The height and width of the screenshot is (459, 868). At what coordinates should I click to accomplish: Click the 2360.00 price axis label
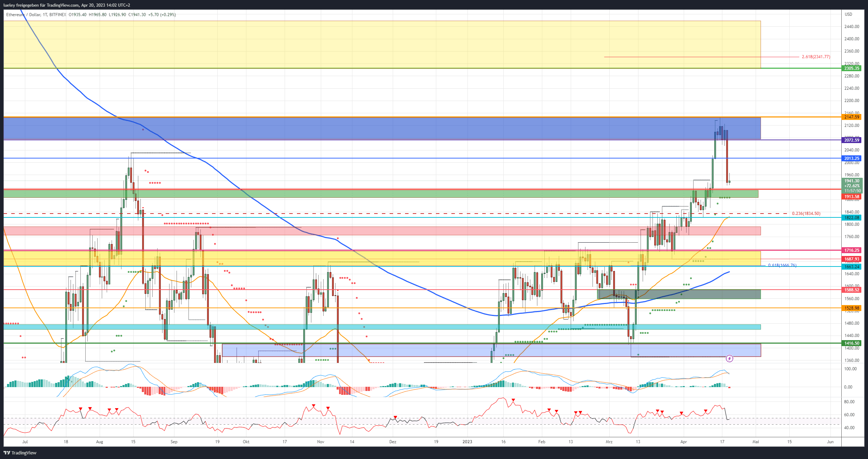coord(852,51)
